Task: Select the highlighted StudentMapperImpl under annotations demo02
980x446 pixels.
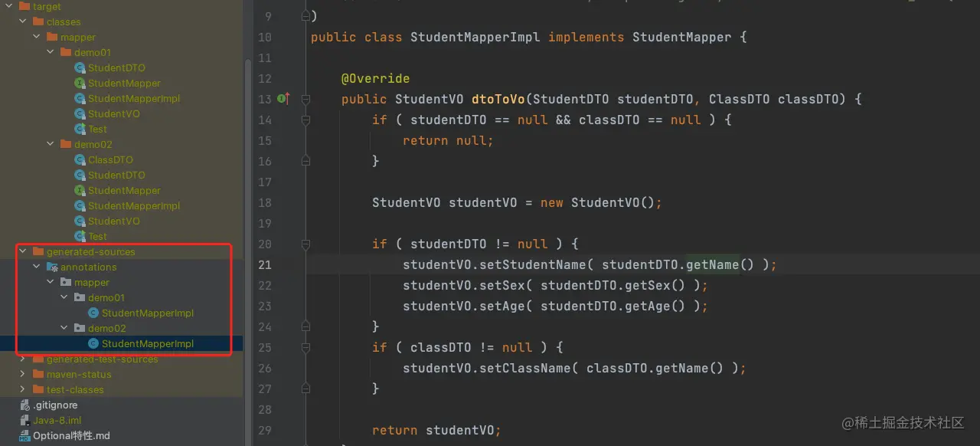Action: [x=148, y=343]
